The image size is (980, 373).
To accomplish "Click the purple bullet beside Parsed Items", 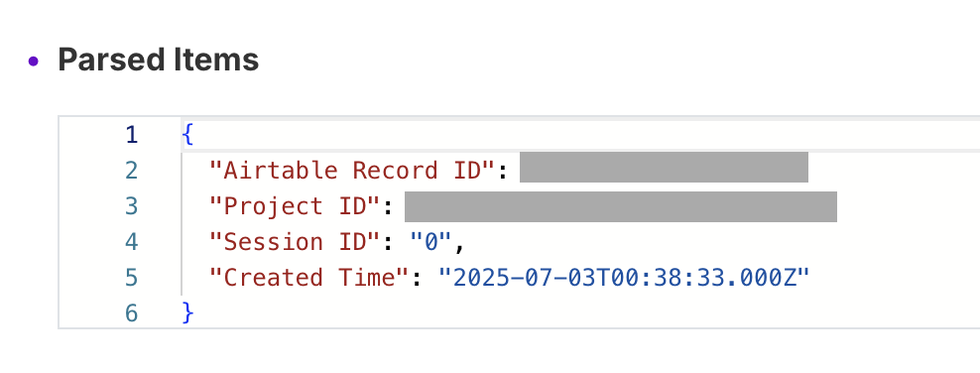I will (34, 62).
